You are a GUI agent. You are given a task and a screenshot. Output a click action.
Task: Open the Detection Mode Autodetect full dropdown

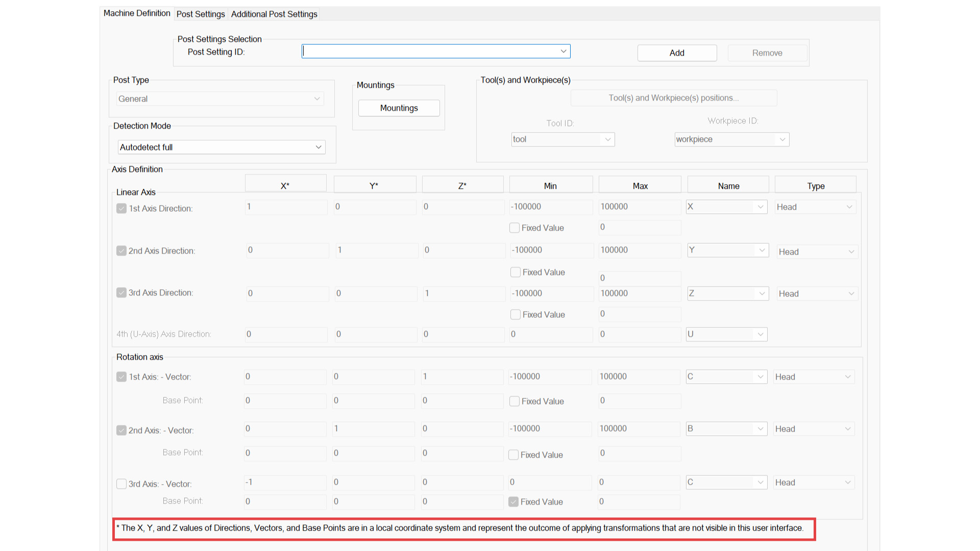tap(222, 147)
